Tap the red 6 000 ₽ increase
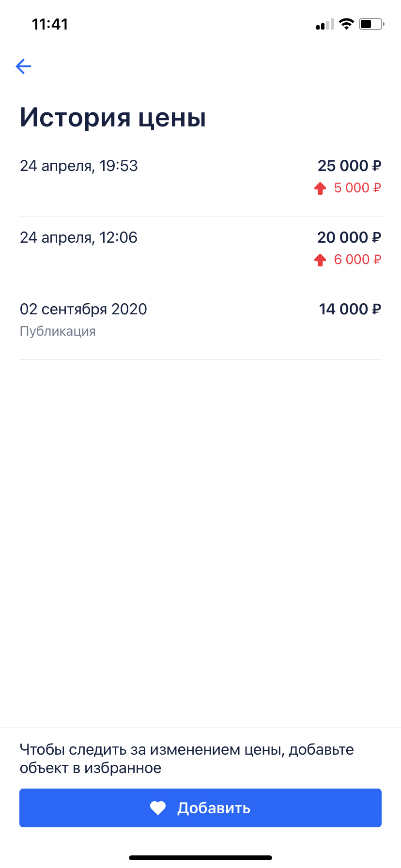The height and width of the screenshot is (868, 401). pyautogui.click(x=357, y=260)
